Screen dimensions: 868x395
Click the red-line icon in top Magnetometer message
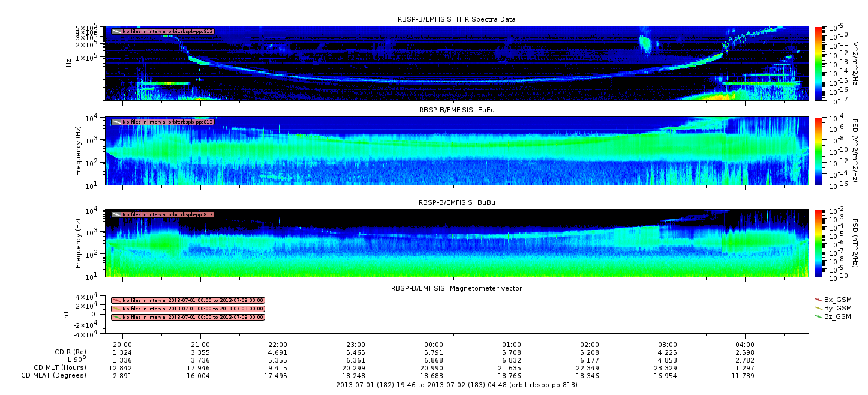tap(116, 300)
